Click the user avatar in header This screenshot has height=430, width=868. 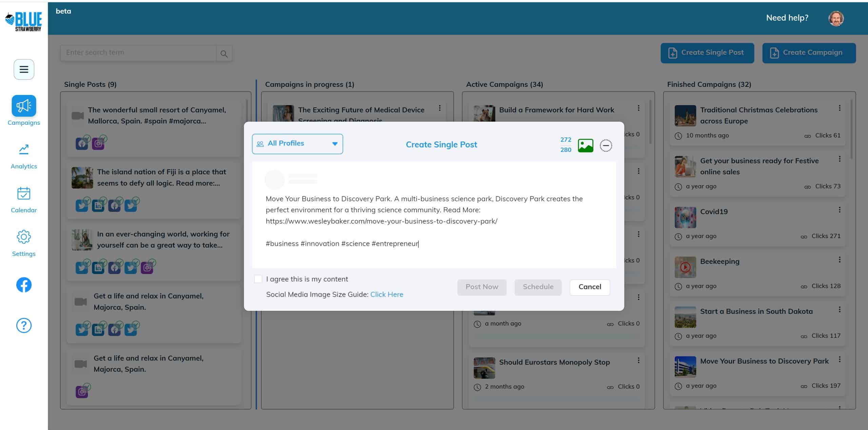(836, 18)
